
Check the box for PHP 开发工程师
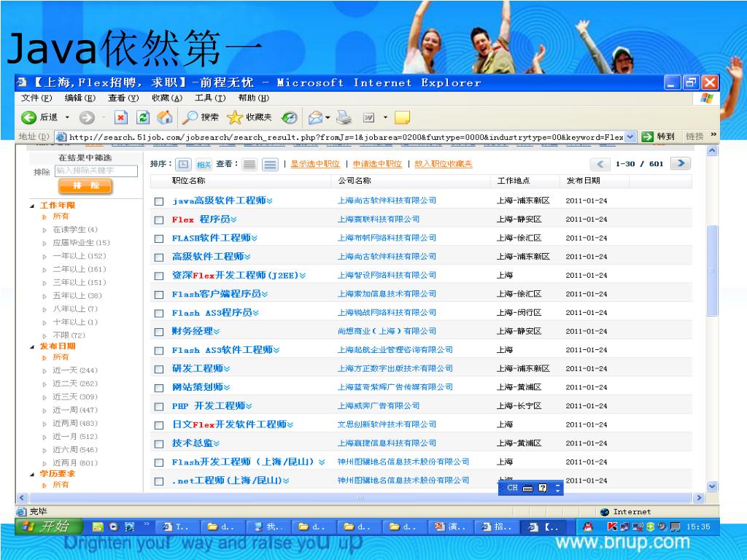point(159,407)
